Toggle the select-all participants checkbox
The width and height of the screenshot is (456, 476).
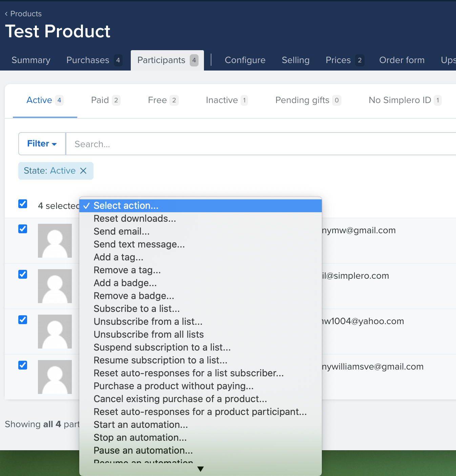[x=23, y=204]
